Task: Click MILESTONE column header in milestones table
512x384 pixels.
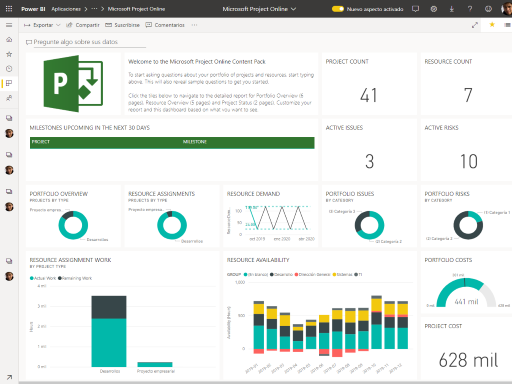Action: coord(195,142)
